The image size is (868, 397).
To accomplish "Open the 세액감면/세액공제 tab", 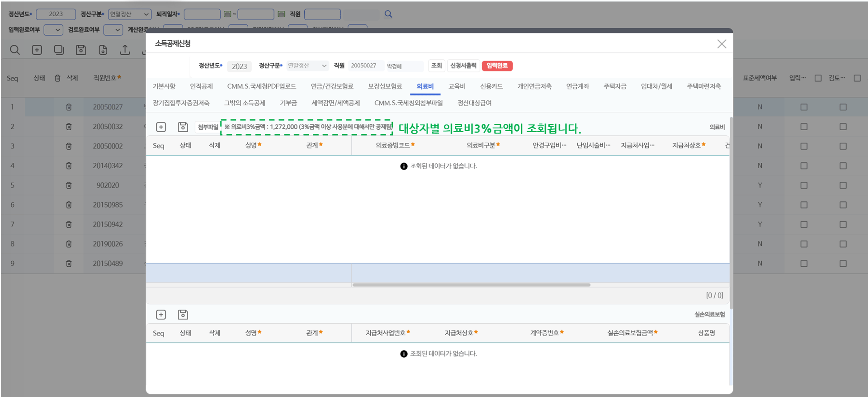I will (335, 103).
